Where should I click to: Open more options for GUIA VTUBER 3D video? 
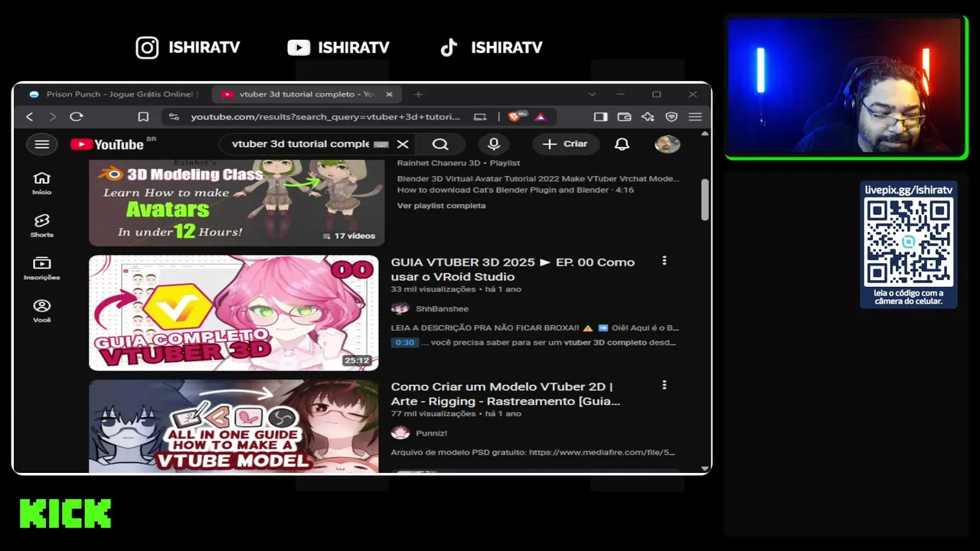pos(664,261)
